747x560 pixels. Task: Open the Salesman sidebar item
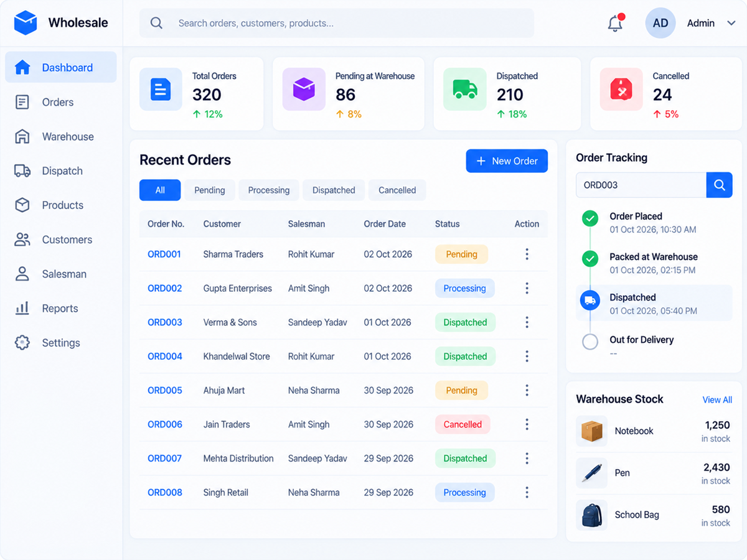[61, 274]
